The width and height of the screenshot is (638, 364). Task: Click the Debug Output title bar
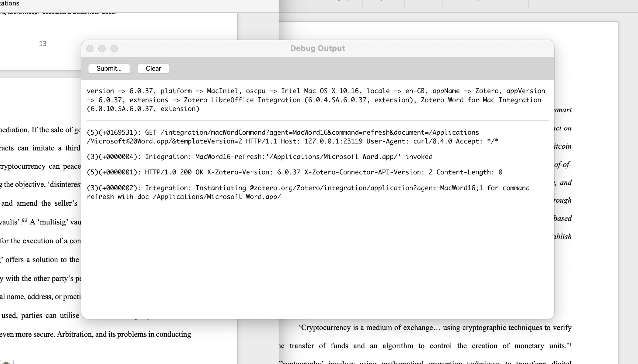coord(317,48)
